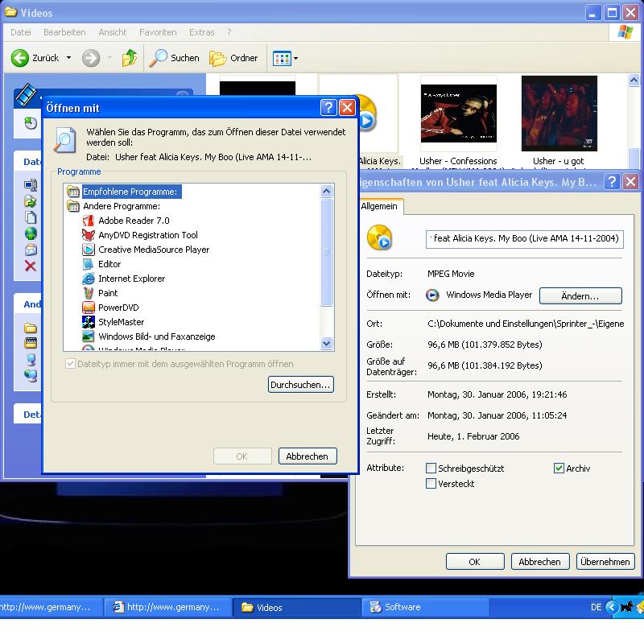This screenshot has height=644, width=644.
Task: Click the single computer icon under other places
Action: (31, 359)
